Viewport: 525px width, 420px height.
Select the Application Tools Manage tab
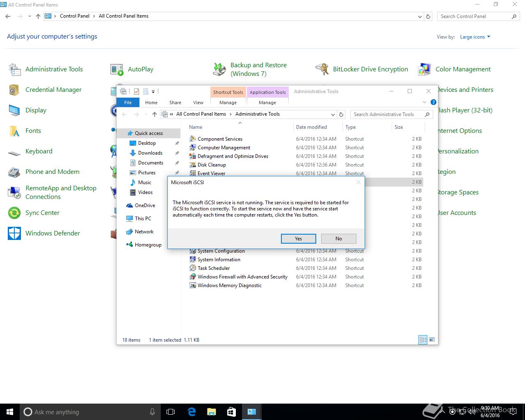point(267,103)
